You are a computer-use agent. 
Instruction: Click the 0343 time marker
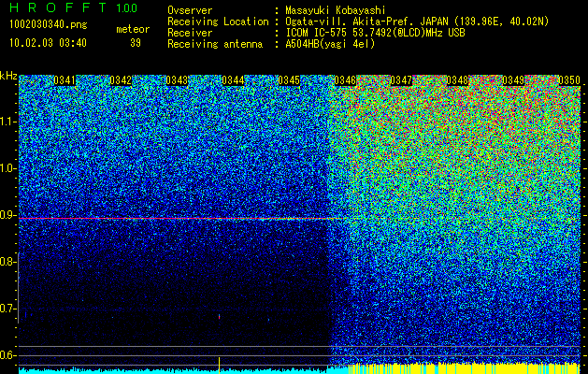(x=177, y=80)
